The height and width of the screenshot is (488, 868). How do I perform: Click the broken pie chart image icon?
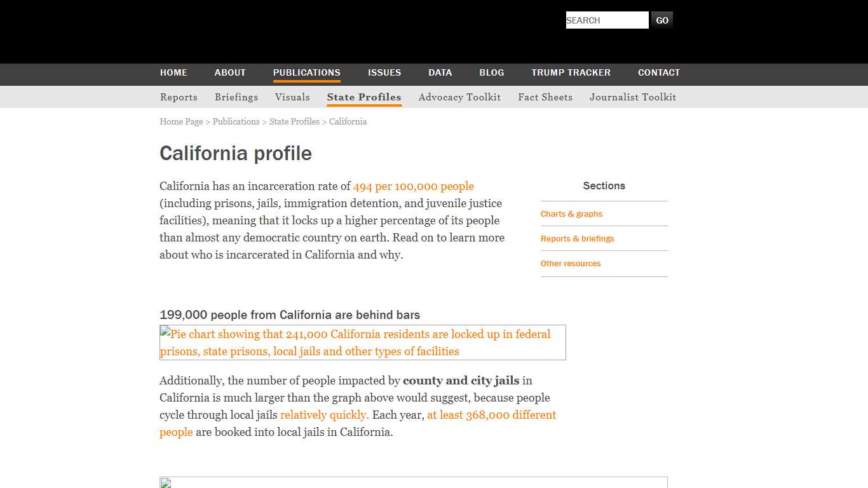tap(165, 333)
